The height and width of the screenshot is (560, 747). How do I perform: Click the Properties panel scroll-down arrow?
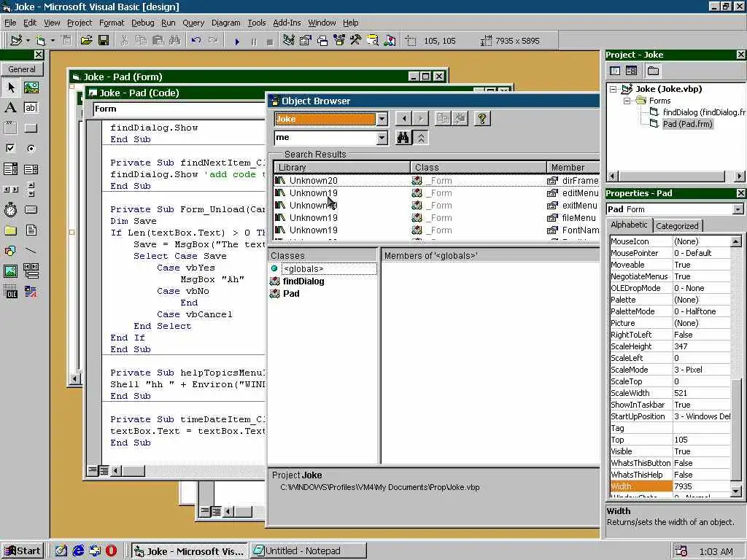pyautogui.click(x=736, y=491)
